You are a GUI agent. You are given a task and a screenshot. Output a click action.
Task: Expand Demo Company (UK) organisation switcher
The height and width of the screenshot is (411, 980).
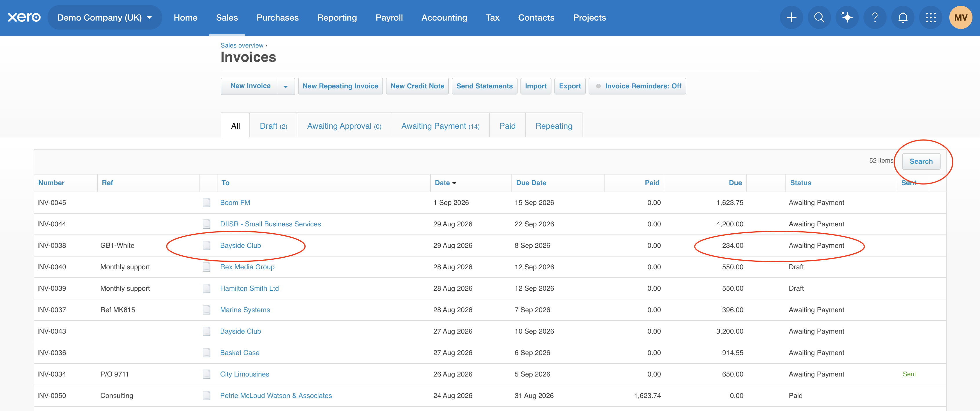[x=105, y=17]
